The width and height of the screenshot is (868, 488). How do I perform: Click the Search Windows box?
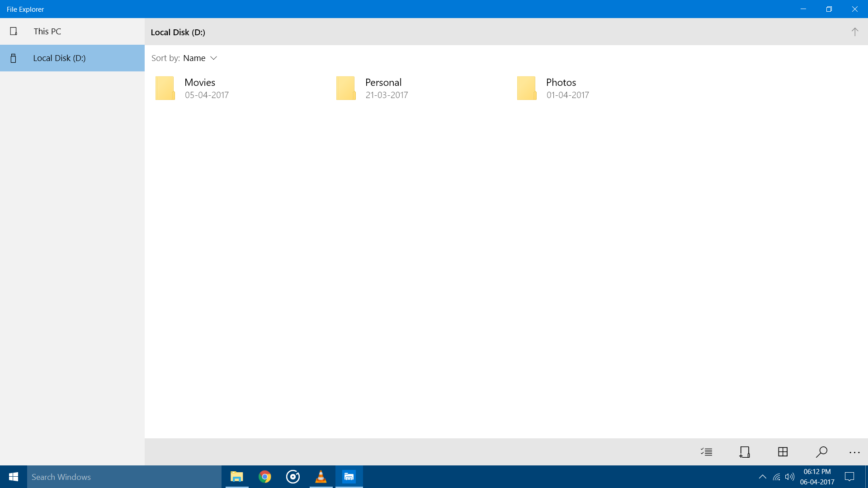pos(124,477)
